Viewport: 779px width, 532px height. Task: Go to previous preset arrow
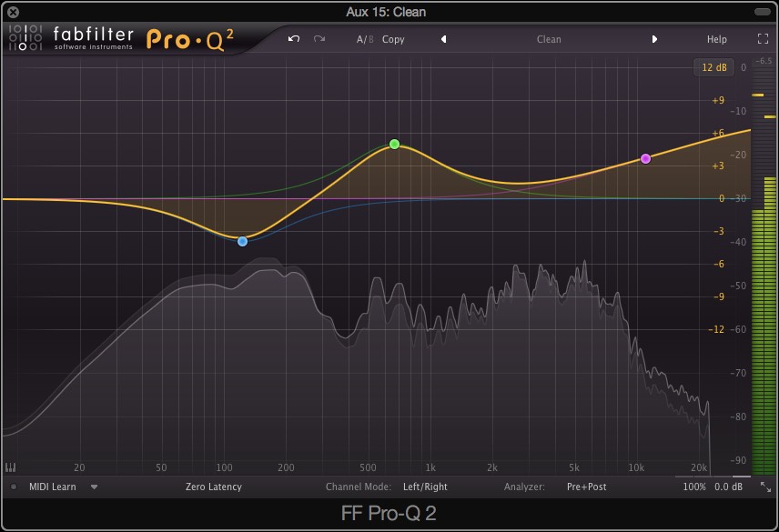tap(444, 39)
